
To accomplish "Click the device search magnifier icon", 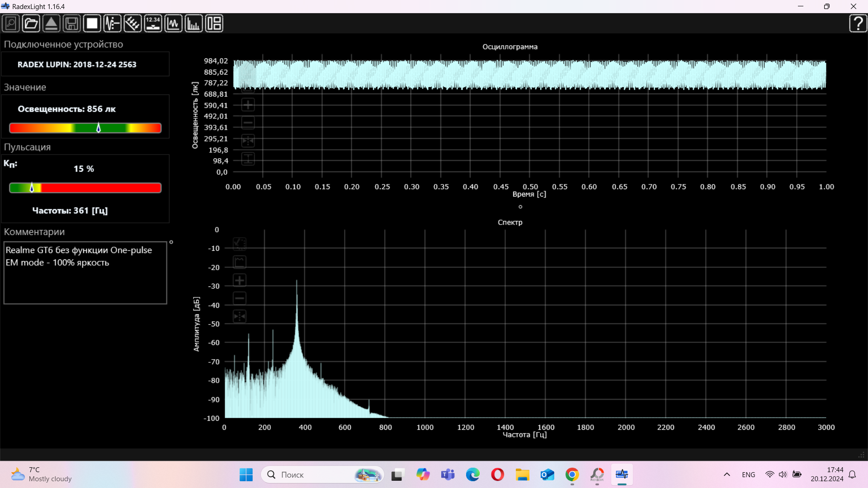I will [x=11, y=23].
